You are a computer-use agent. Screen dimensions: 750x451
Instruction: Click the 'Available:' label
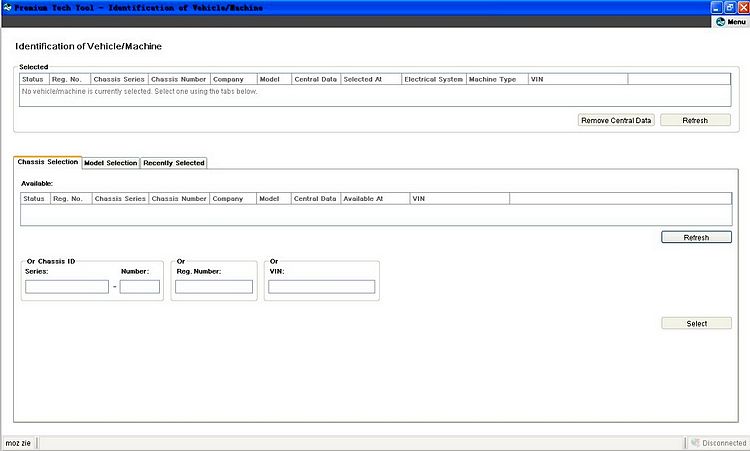pyautogui.click(x=37, y=184)
